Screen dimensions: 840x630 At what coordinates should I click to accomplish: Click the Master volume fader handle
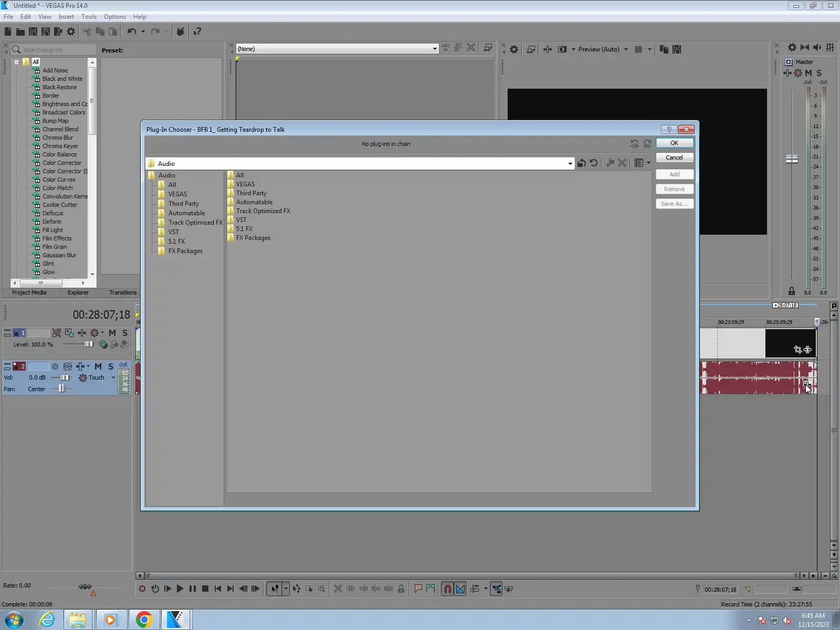pos(792,159)
